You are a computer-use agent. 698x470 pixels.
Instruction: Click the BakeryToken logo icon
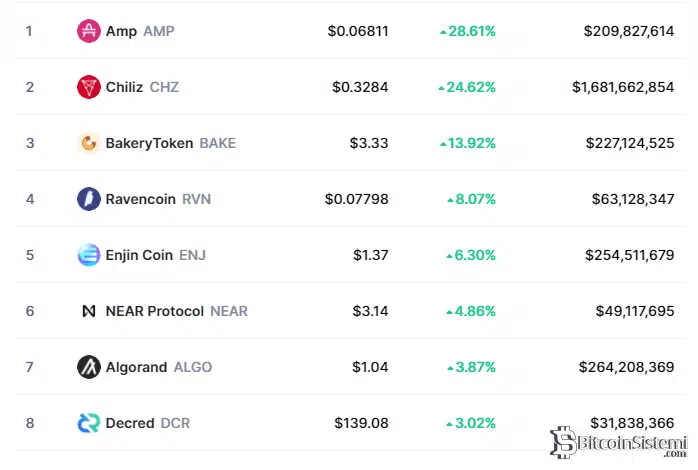89,143
